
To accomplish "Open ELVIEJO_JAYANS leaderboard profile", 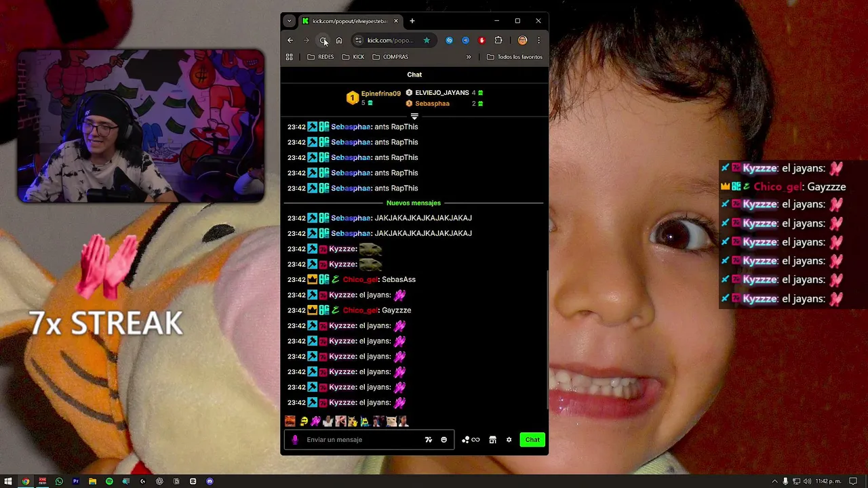I will click(442, 93).
